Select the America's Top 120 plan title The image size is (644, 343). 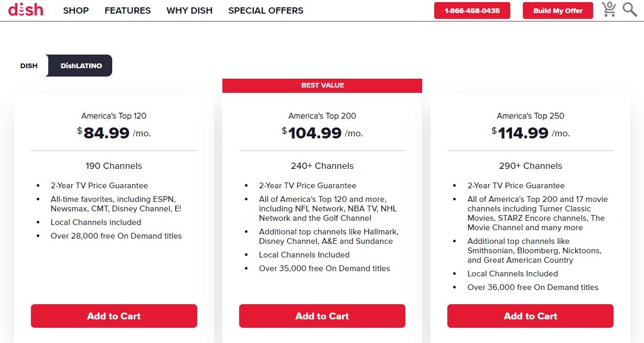pyautogui.click(x=113, y=115)
